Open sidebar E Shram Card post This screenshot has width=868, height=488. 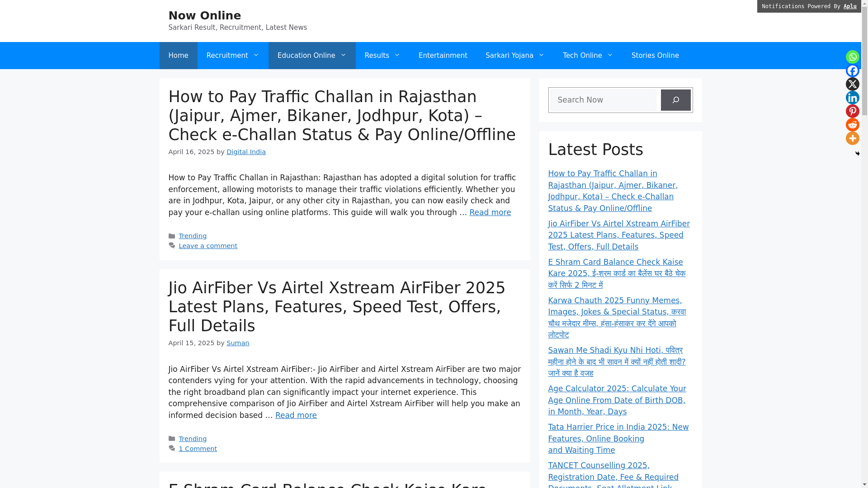click(617, 273)
